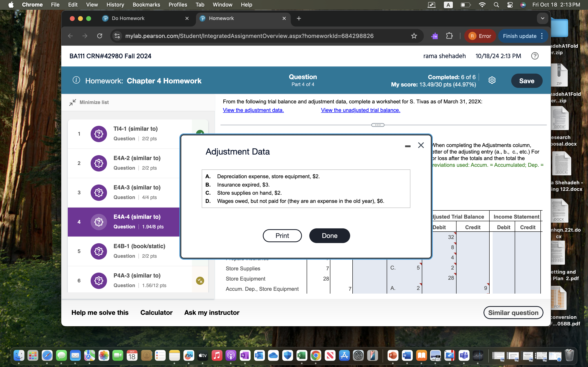Open the Bookmarks menu in menu bar

146,5
